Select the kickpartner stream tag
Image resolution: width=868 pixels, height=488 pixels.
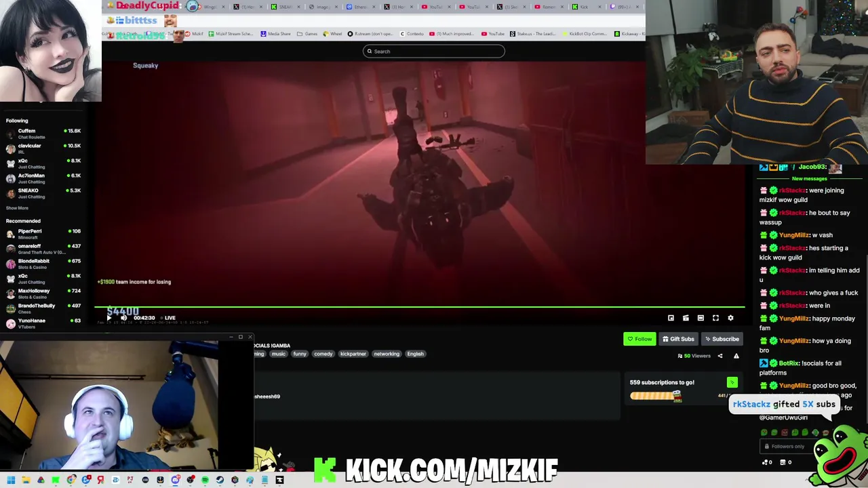[x=353, y=354]
